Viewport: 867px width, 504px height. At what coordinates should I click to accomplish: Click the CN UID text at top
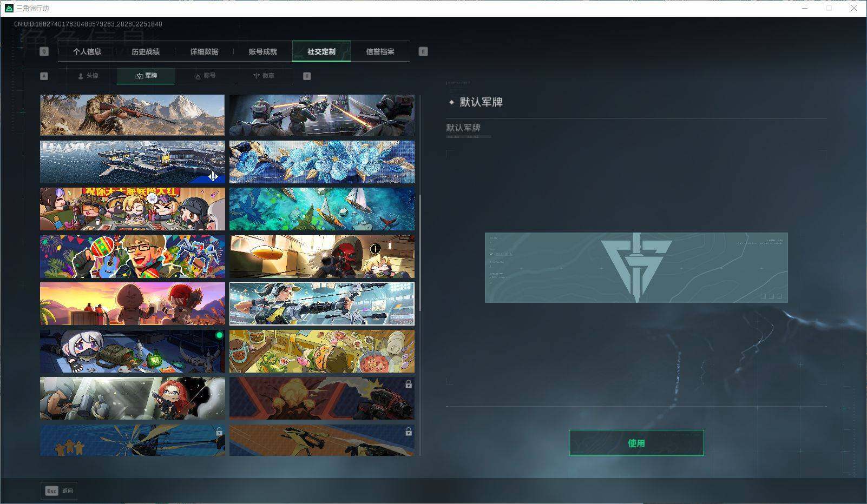pos(88,24)
